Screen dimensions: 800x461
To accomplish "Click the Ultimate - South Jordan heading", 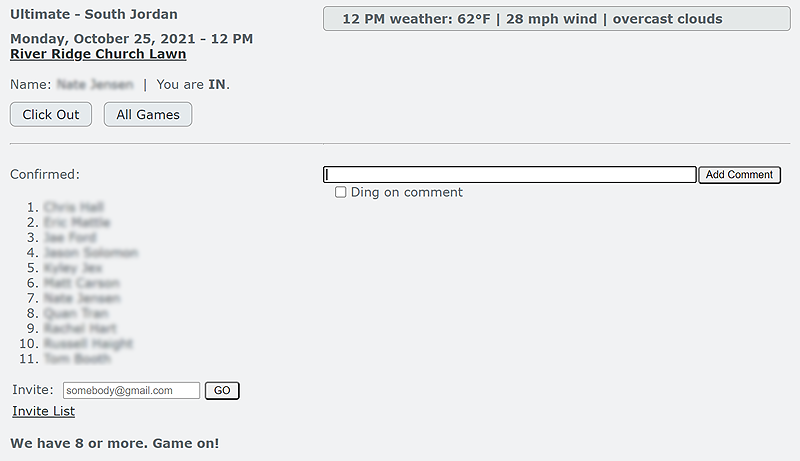I will tap(94, 15).
